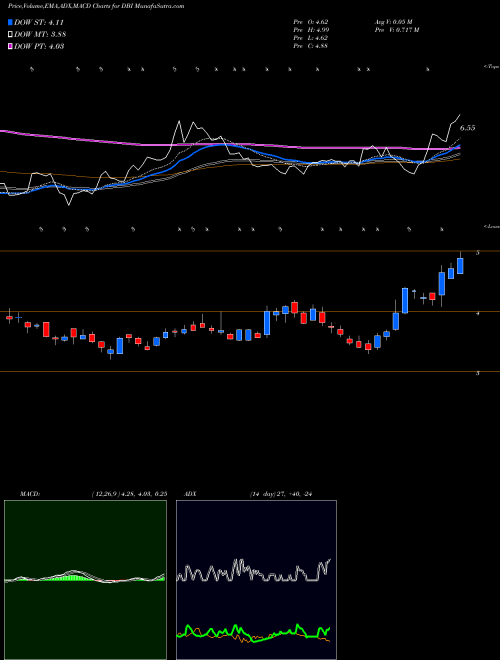The image size is (500, 660).
Task: Click the 'ADX' panel heading
Action: pos(191,494)
